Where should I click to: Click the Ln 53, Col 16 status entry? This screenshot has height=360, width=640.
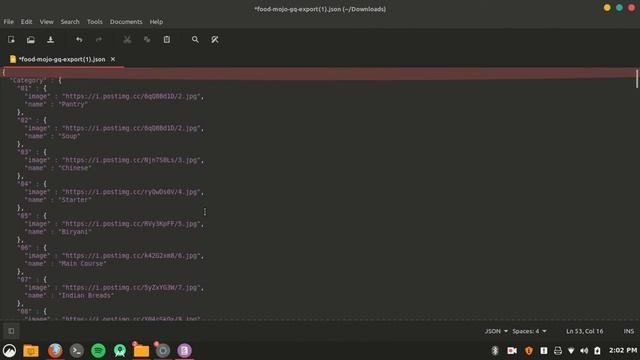584,331
